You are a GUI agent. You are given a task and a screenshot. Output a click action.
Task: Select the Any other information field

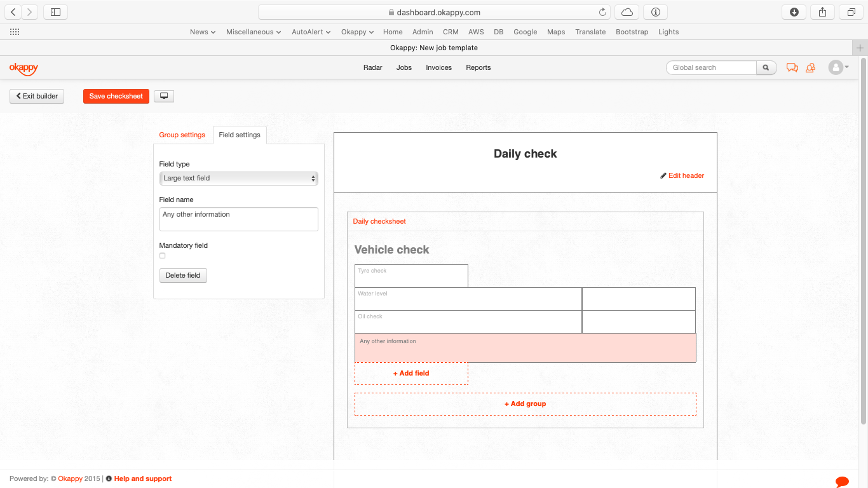526,348
